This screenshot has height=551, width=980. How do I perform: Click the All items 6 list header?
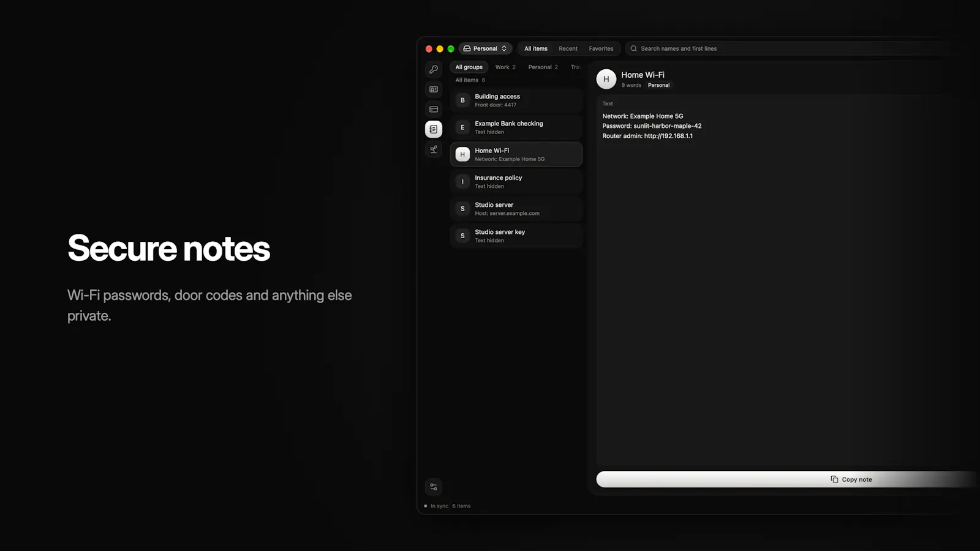[470, 80]
